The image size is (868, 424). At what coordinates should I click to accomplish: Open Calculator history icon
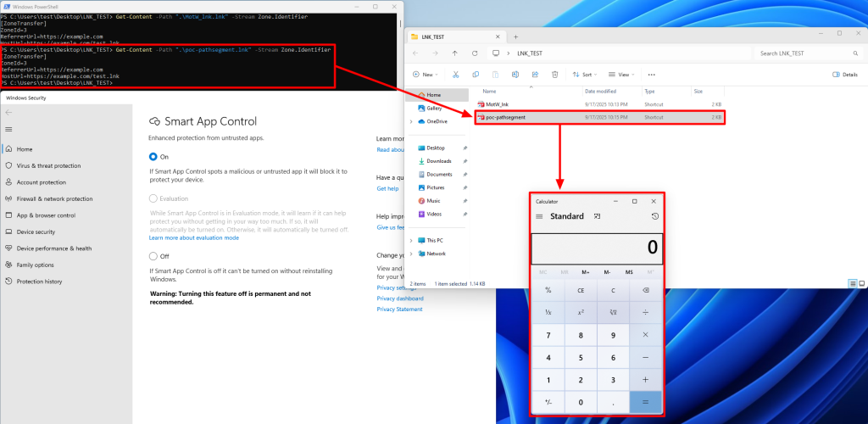655,216
